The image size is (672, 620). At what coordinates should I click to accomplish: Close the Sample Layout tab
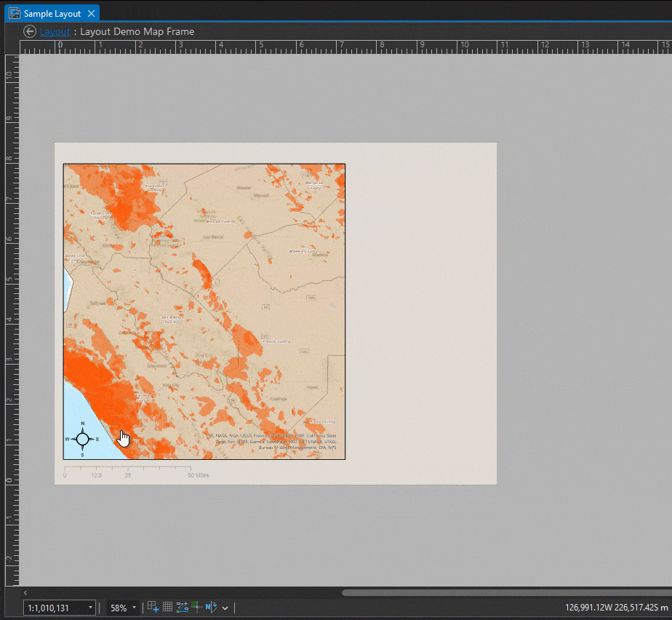pos(91,12)
